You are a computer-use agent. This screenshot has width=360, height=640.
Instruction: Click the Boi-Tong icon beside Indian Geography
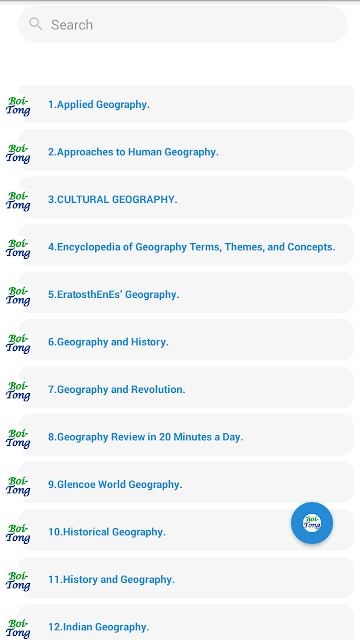pos(18,628)
